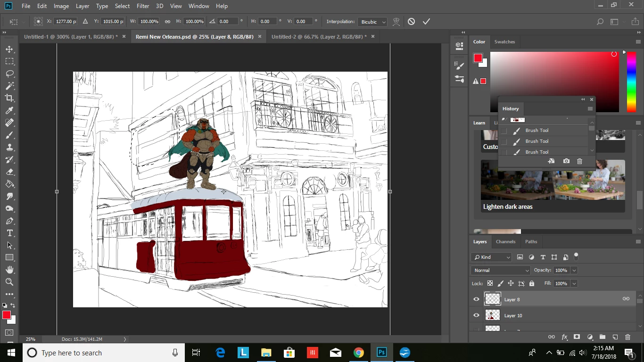
Task: Delete layer with the trash icon
Action: [x=627, y=337]
